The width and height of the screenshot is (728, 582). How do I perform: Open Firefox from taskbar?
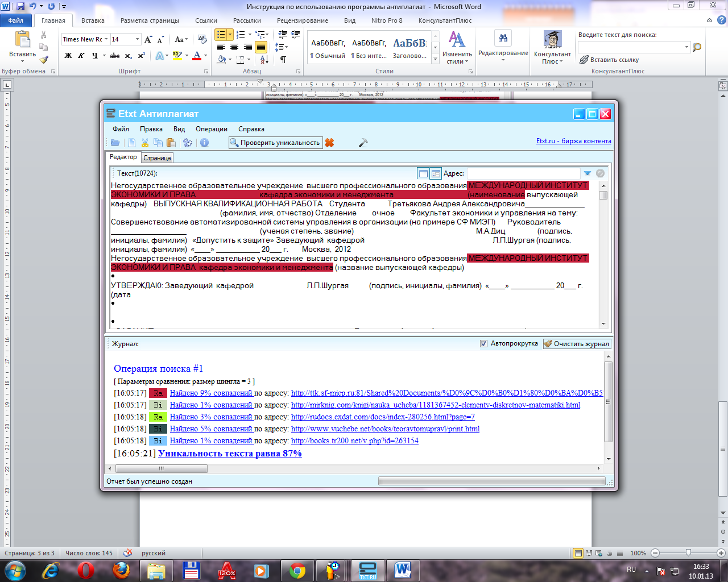coord(121,570)
